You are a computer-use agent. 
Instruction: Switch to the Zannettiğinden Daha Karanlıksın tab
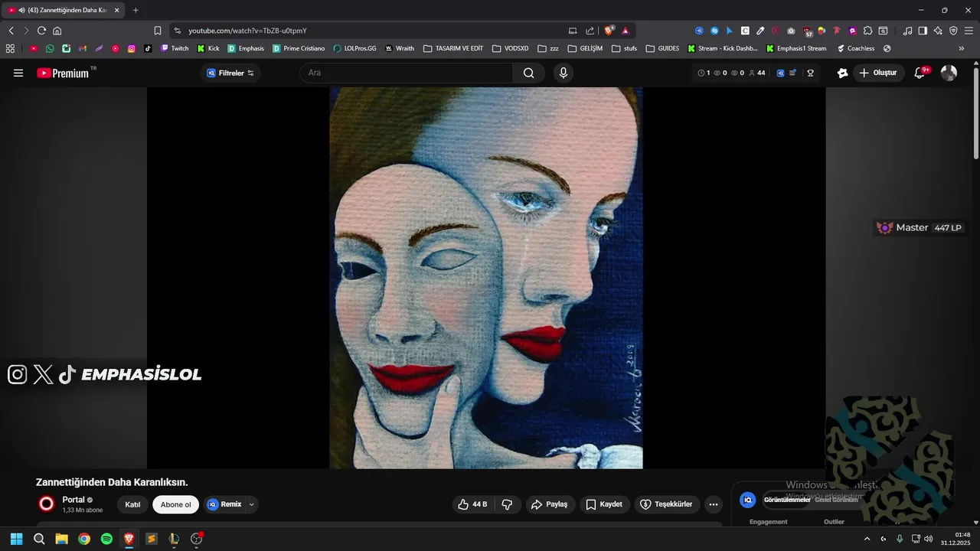click(64, 10)
